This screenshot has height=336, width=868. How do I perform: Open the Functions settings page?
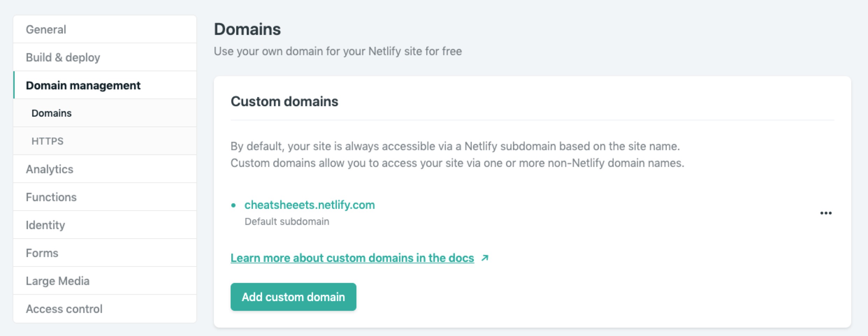(x=51, y=197)
